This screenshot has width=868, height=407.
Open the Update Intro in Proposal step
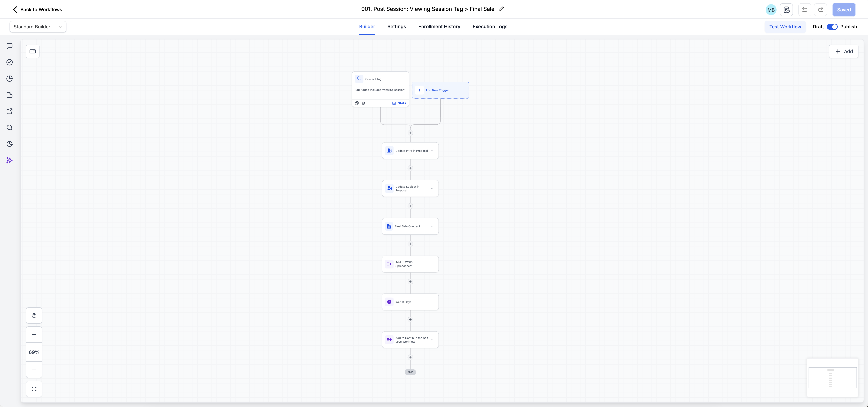click(x=410, y=151)
